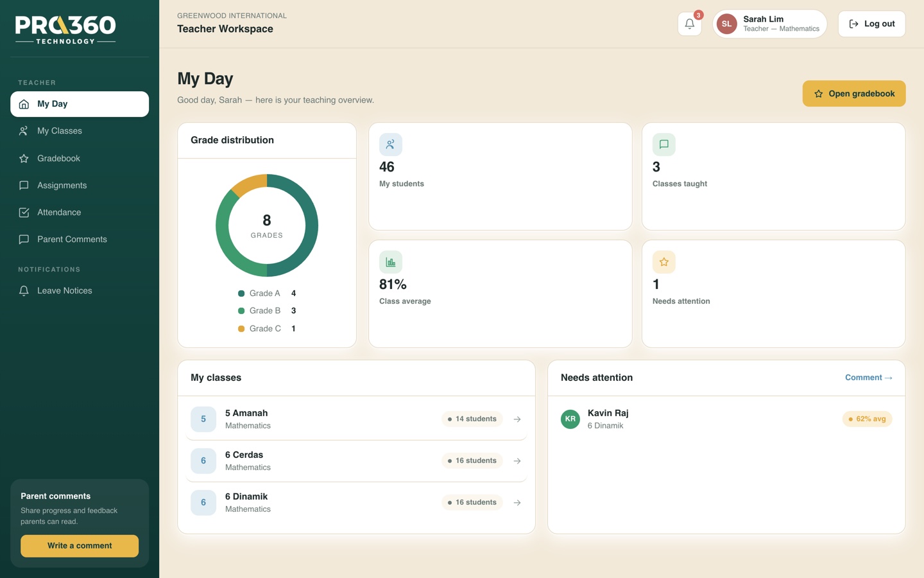Click the Grade A legend swatch
This screenshot has width=924, height=578.
pos(241,293)
